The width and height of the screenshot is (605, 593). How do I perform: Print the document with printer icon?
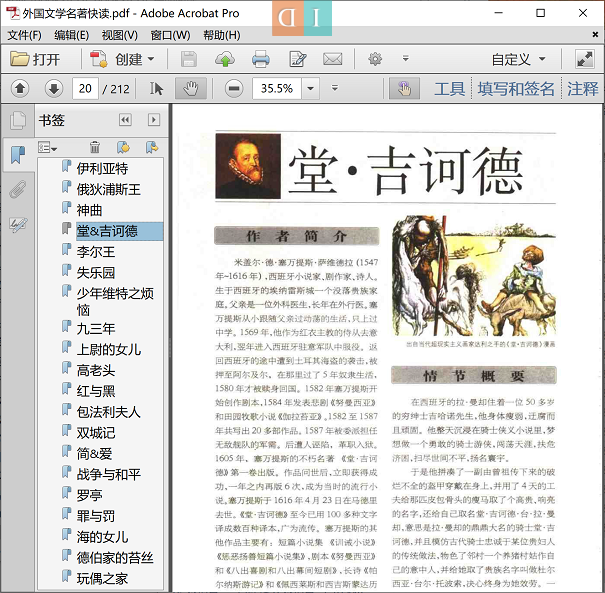point(261,59)
